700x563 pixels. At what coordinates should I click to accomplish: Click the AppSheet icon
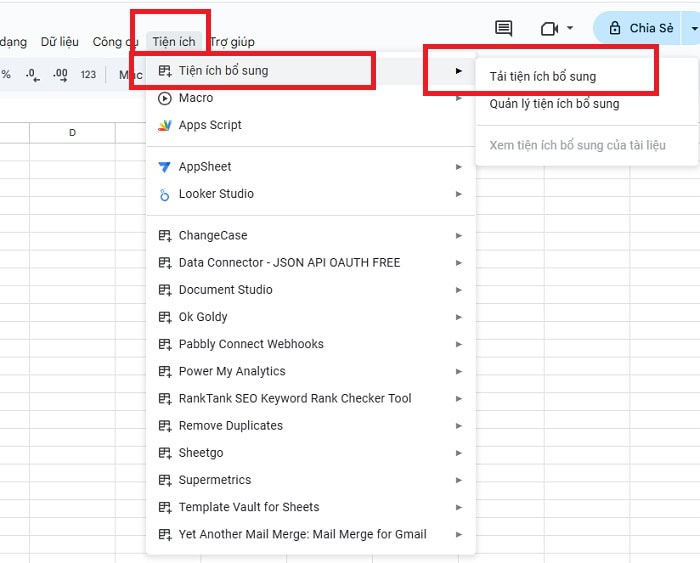[165, 167]
